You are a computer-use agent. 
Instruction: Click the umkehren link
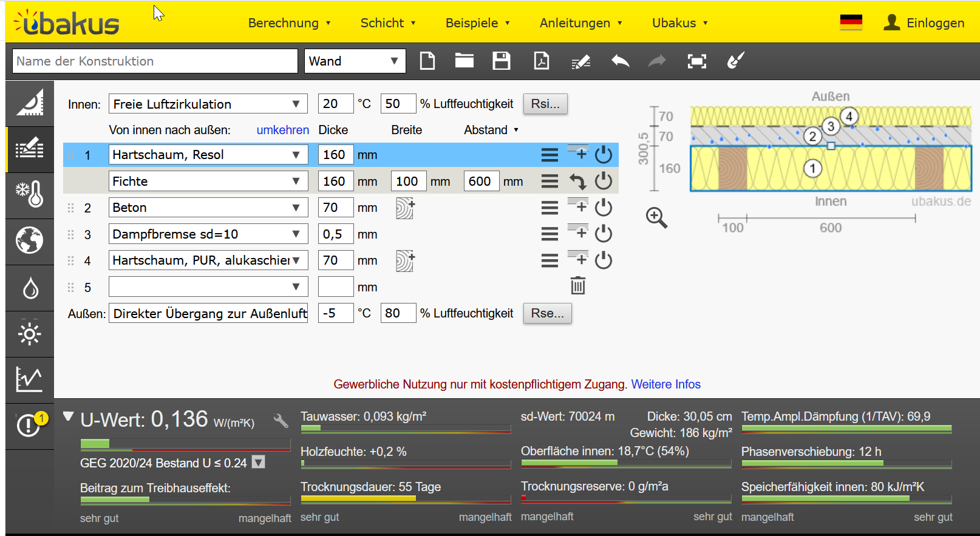pyautogui.click(x=282, y=130)
